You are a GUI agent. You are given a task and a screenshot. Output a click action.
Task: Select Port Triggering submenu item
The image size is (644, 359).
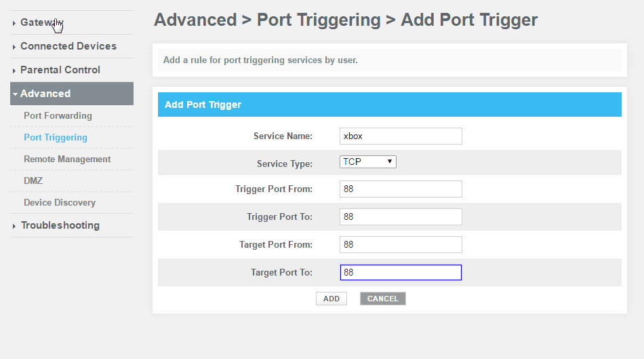[x=56, y=137]
